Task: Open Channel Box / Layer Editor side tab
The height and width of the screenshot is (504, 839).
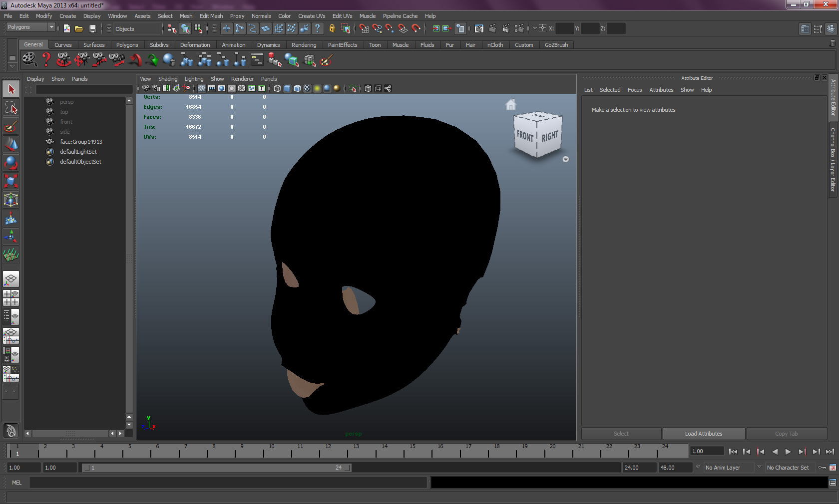Action: tap(833, 160)
